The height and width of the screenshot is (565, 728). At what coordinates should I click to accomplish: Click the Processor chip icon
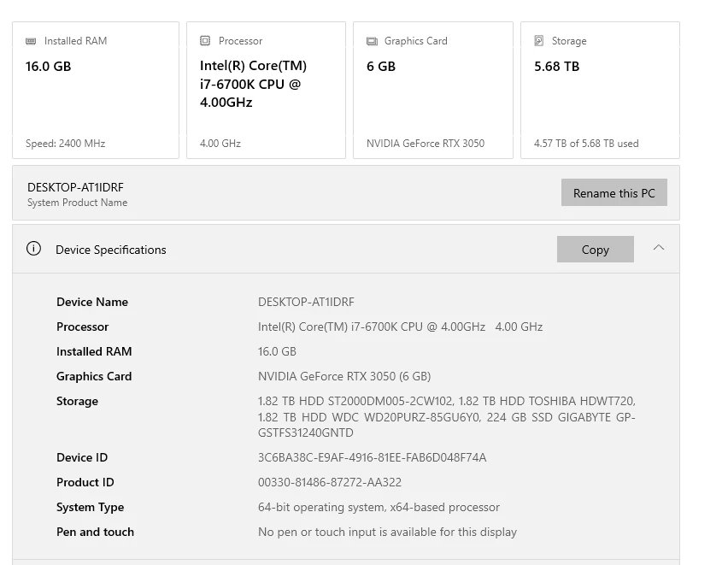(x=205, y=41)
